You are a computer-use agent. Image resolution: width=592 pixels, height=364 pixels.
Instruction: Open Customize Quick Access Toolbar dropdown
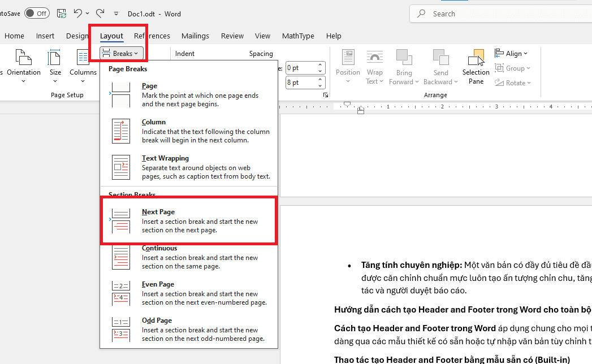(x=116, y=14)
